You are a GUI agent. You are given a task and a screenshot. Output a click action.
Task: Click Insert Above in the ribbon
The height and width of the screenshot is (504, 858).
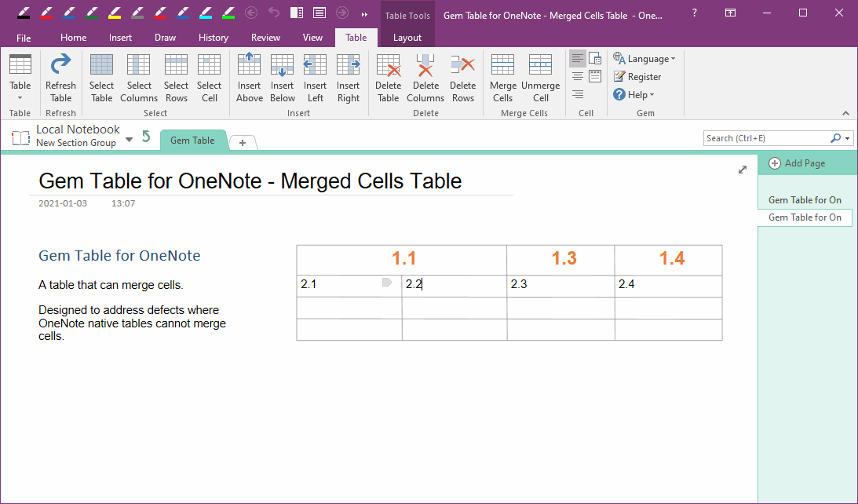[249, 78]
